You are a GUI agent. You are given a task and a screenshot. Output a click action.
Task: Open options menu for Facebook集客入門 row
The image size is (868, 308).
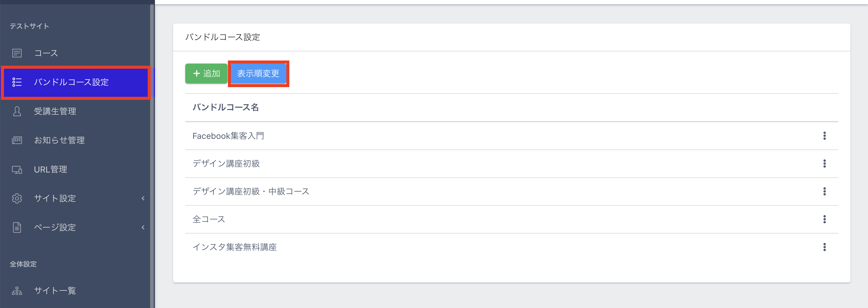(824, 136)
